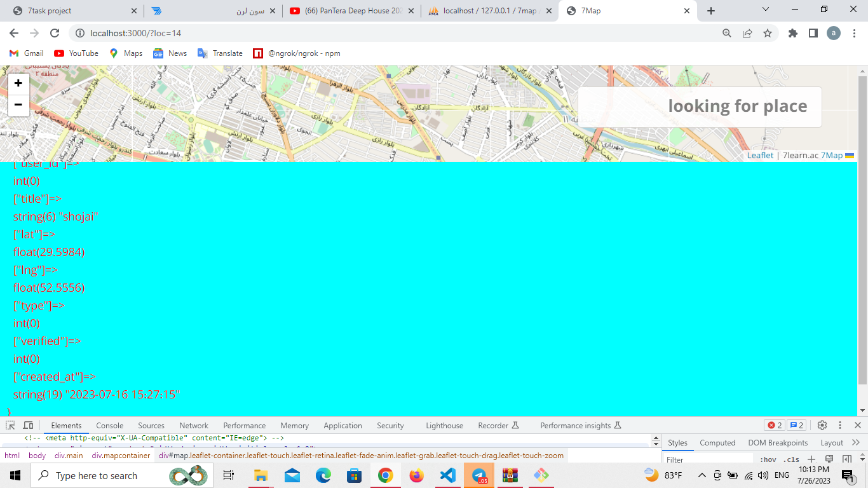868x488 pixels.
Task: Select the DOM Breakpoints pane tab
Action: pyautogui.click(x=778, y=443)
